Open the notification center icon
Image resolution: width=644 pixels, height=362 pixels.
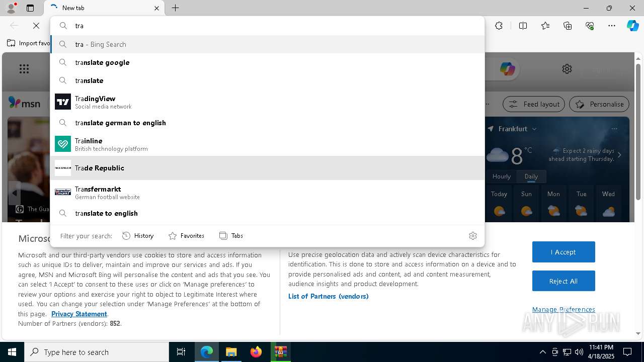[x=627, y=352]
